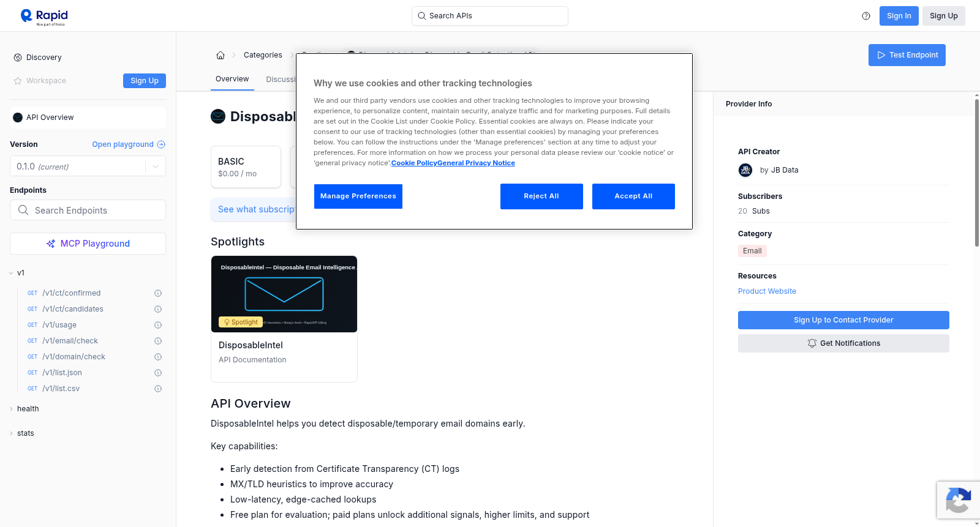Open the Cookie Policy link
The image size is (980, 527).
coord(414,163)
